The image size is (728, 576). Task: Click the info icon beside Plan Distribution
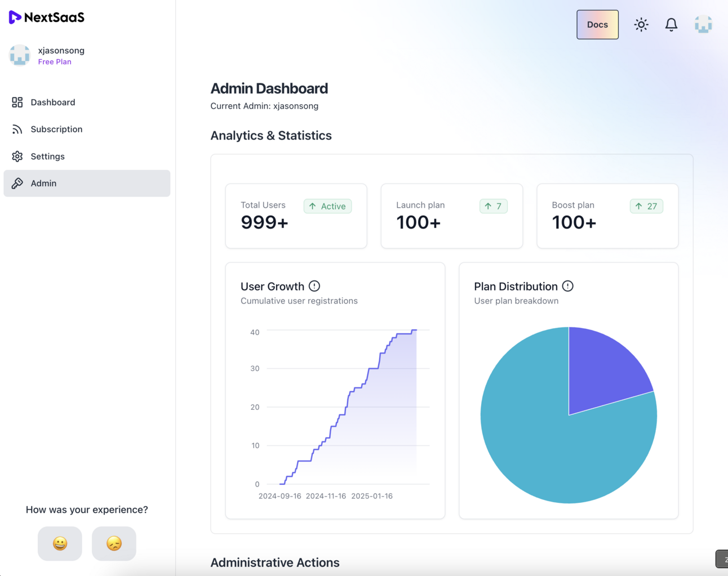[568, 286]
